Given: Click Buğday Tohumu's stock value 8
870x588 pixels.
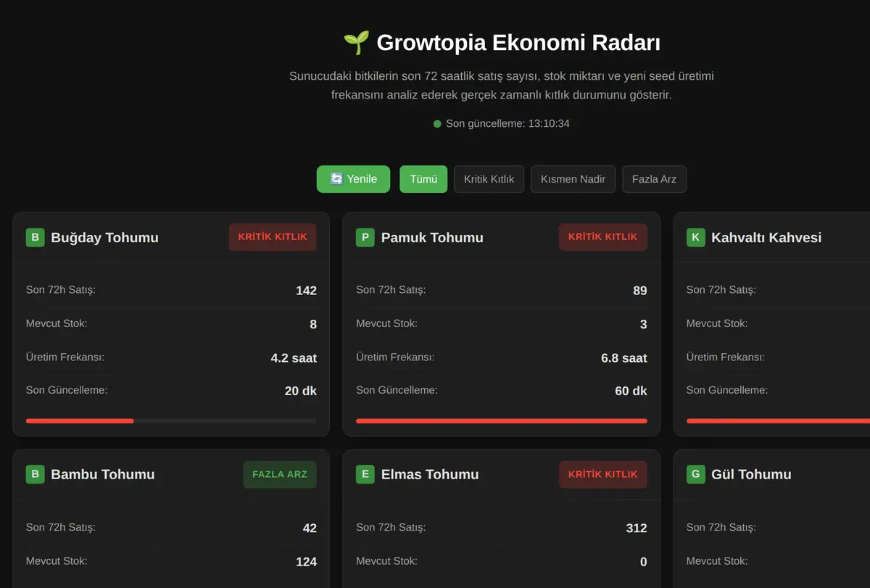Looking at the screenshot, I should point(313,324).
